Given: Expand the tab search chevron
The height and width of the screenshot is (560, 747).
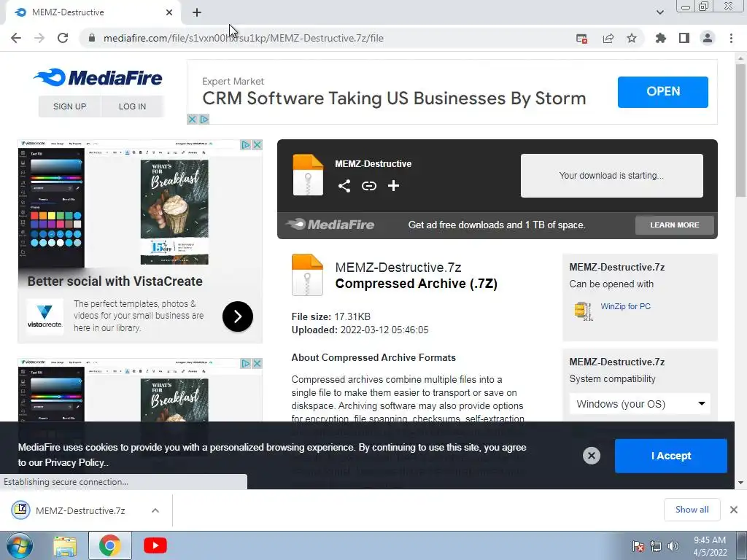Looking at the screenshot, I should pos(659,12).
